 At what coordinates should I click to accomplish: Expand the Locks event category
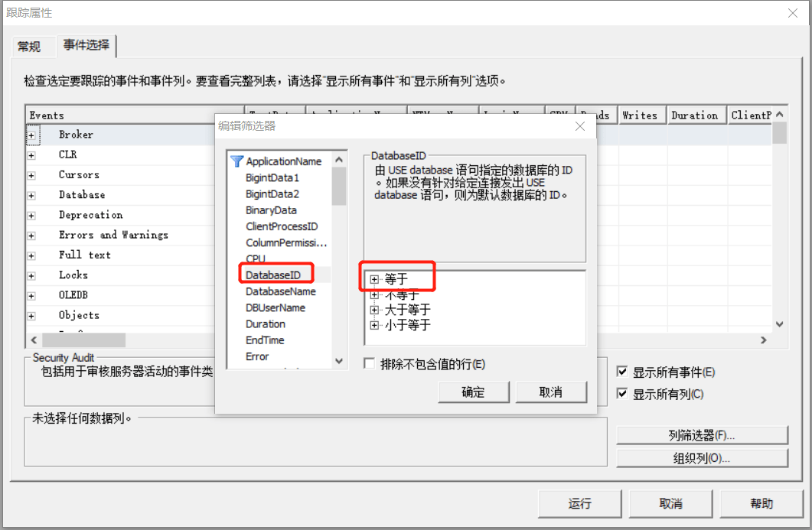[30, 275]
